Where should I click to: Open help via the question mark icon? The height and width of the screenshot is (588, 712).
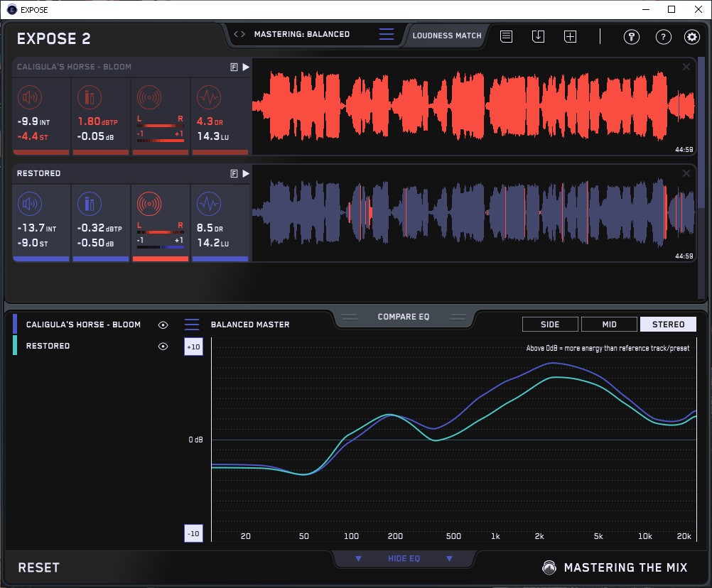click(664, 37)
